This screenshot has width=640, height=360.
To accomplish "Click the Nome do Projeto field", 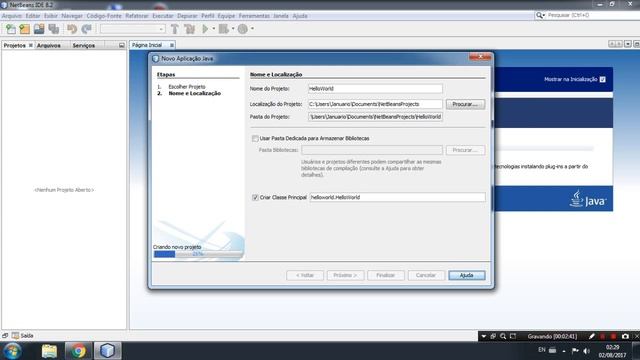I will (x=375, y=89).
